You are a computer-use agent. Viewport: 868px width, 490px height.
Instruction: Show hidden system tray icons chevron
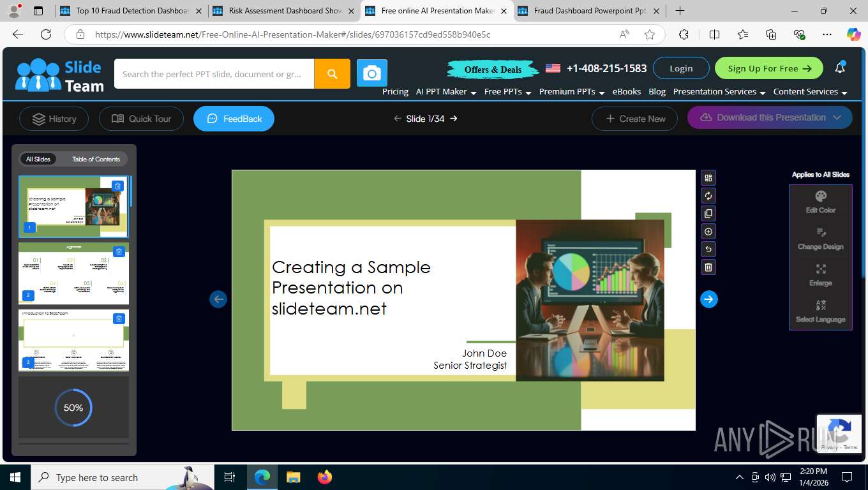[739, 477]
